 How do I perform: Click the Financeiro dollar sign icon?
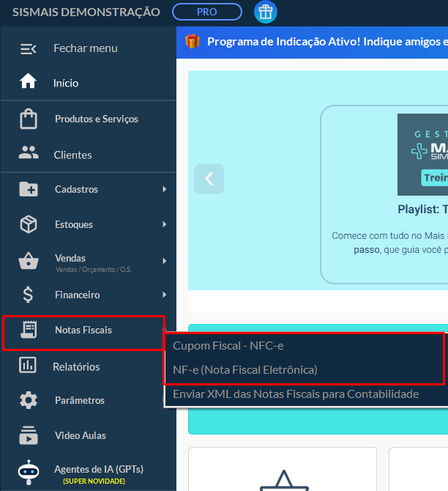[29, 295]
